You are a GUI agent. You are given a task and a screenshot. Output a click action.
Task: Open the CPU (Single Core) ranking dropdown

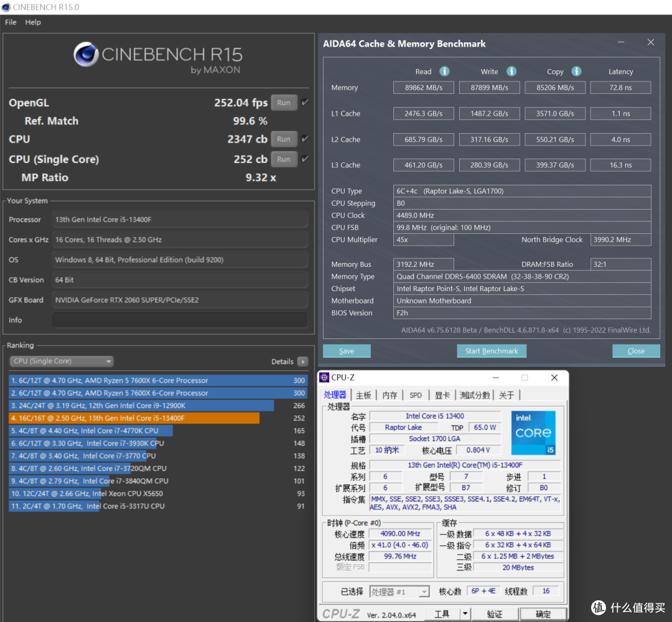click(x=61, y=361)
